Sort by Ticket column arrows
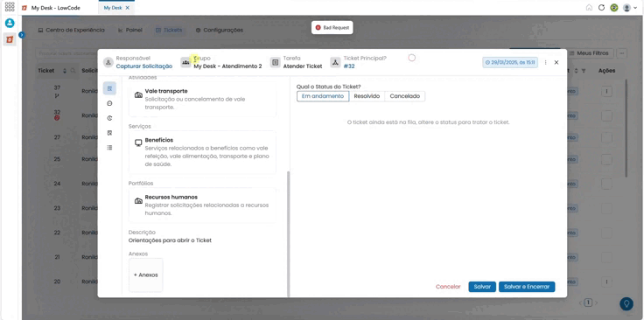The image size is (644, 320). click(x=65, y=71)
